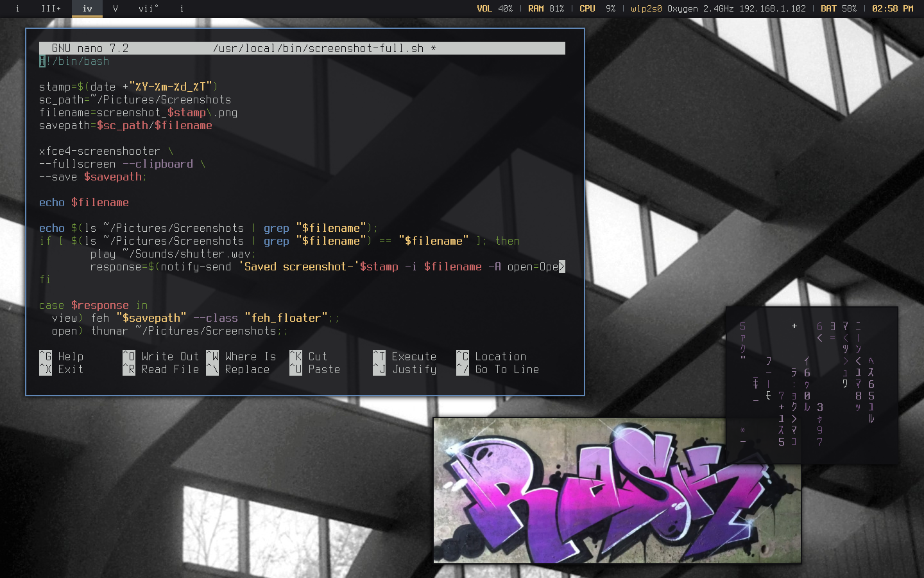This screenshot has height=578, width=924.
Task: Click the play ~/Sounds/shutter.wav line
Action: coord(173,254)
